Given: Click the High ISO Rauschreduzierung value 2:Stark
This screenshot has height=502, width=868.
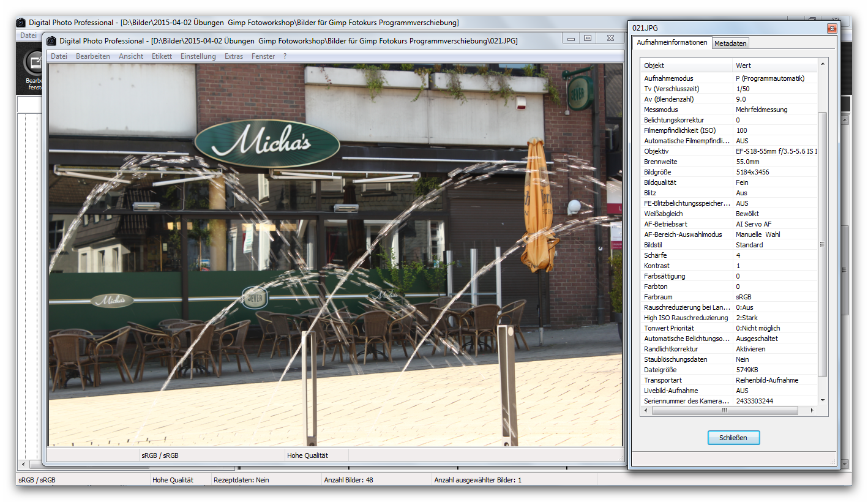Looking at the screenshot, I should pos(747,318).
